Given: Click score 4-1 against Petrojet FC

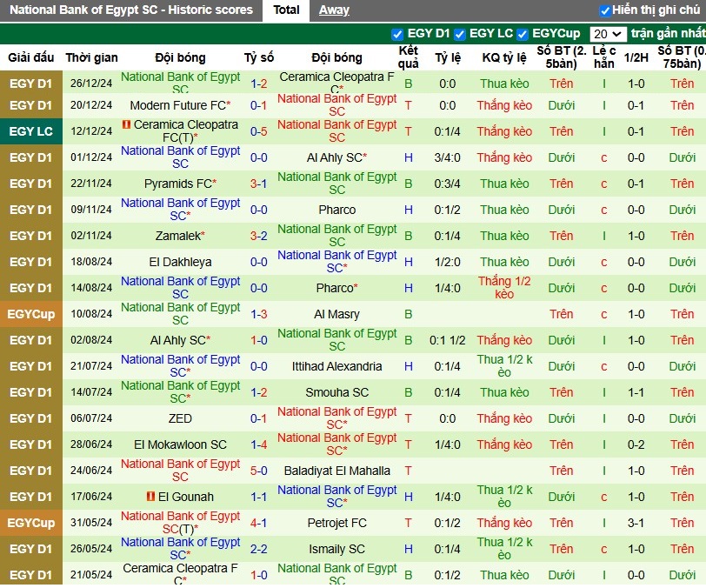Looking at the screenshot, I should (258, 523).
